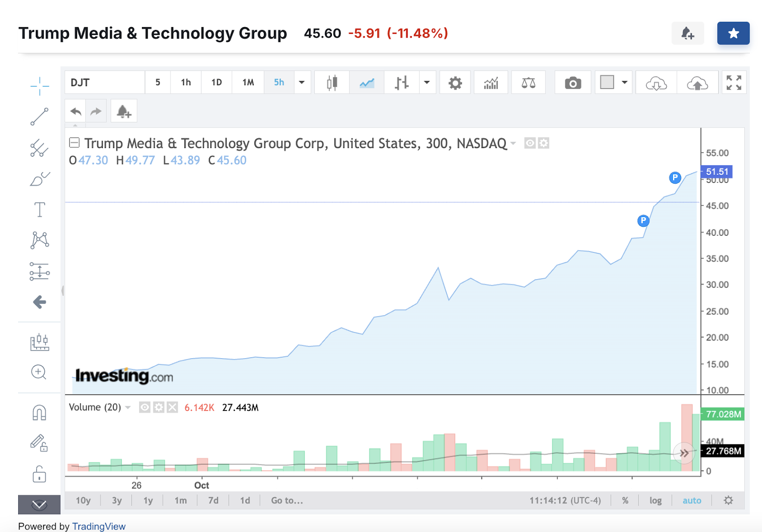This screenshot has width=762, height=532.
Task: Toggle magnet mode
Action: (x=39, y=412)
